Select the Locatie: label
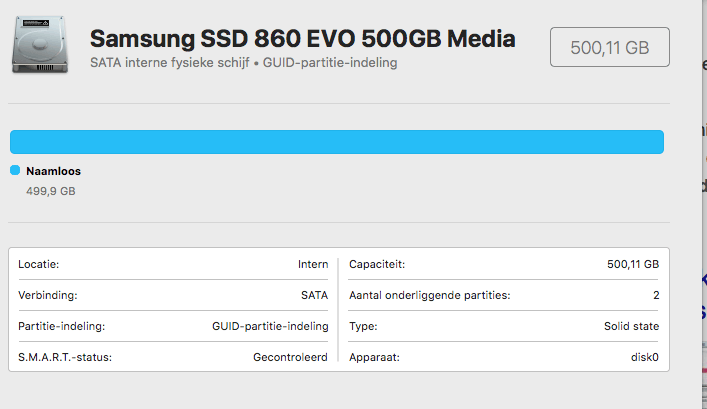Screen dimensions: 707x409 coord(39,264)
